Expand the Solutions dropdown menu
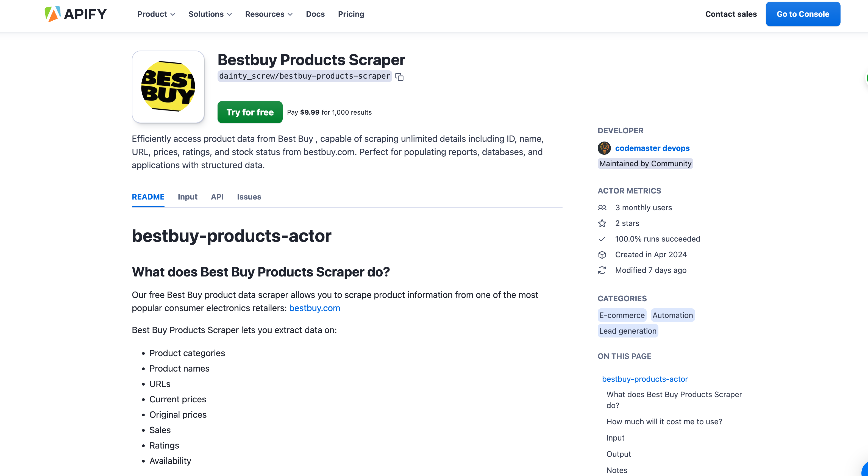This screenshot has width=868, height=476. (x=210, y=14)
